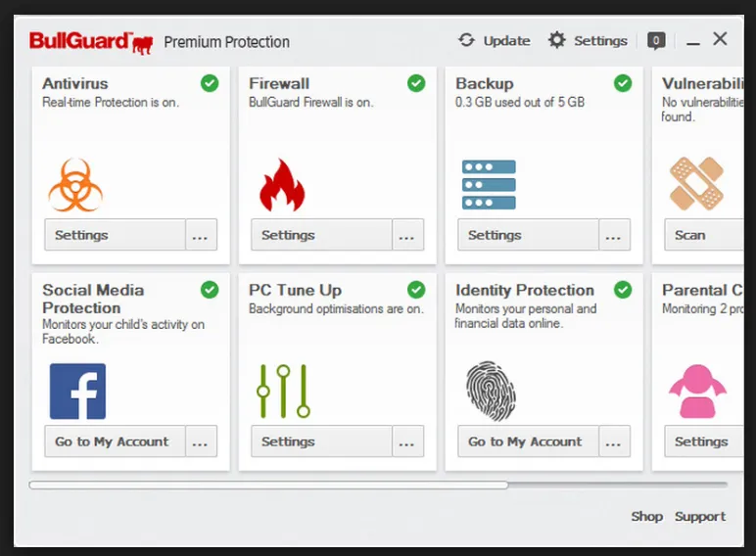The width and height of the screenshot is (756, 556).
Task: Click the Antivirus green check status
Action: pyautogui.click(x=210, y=83)
